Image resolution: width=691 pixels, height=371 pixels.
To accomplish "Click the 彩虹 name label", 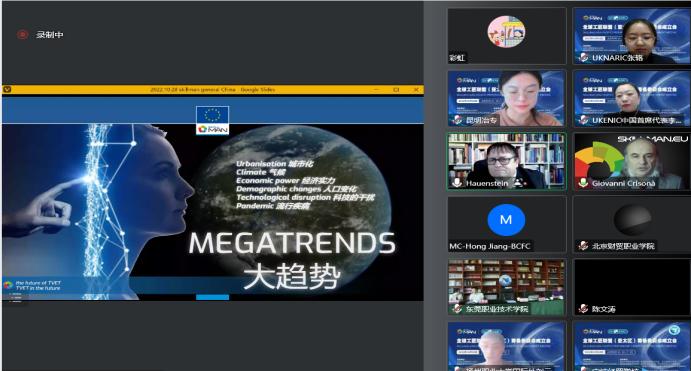I will (x=457, y=57).
